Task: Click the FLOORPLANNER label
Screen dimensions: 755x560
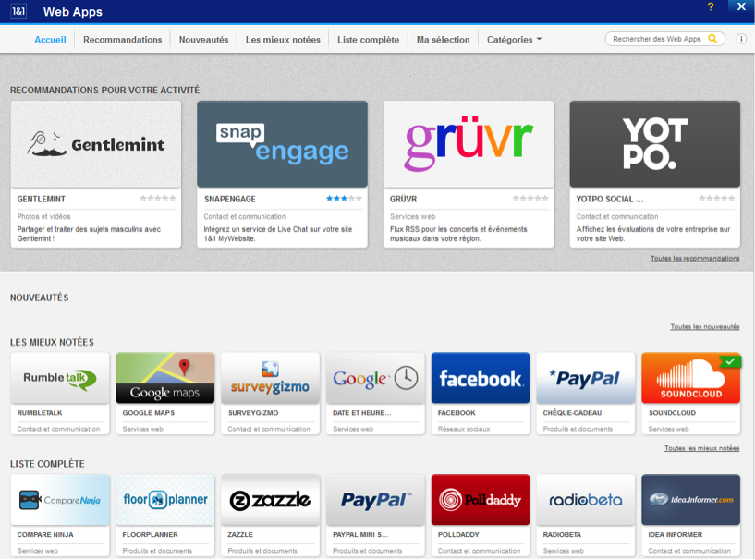Action: click(x=150, y=535)
